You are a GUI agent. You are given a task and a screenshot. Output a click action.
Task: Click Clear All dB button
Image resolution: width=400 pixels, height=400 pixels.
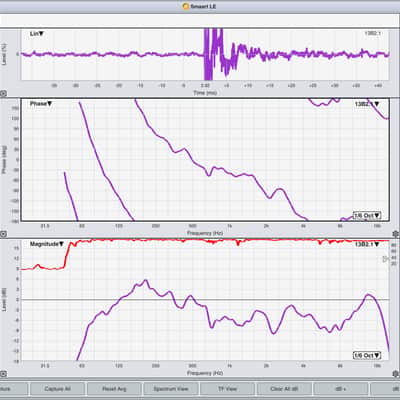click(284, 389)
